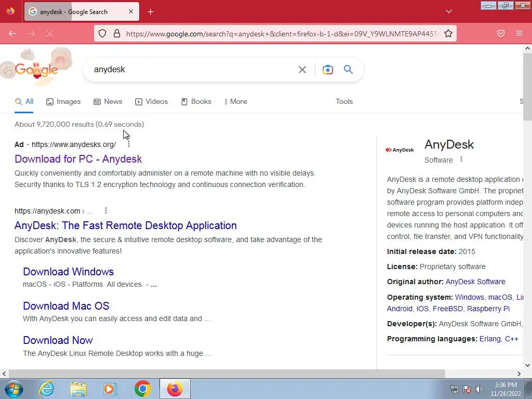Open the volume speaker tray icon
Image resolution: width=532 pixels, height=399 pixels.
click(480, 389)
